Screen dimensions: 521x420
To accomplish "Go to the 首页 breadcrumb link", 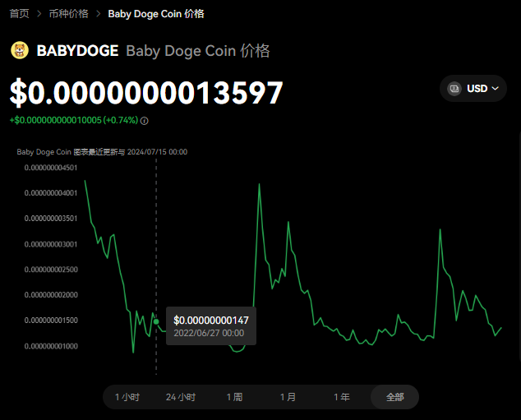I will [19, 14].
